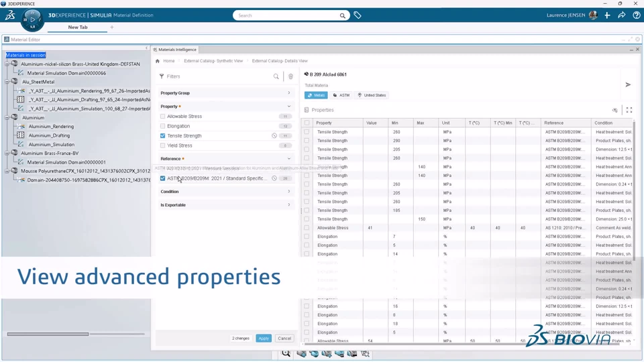Click the Metals tag button

[x=316, y=95]
